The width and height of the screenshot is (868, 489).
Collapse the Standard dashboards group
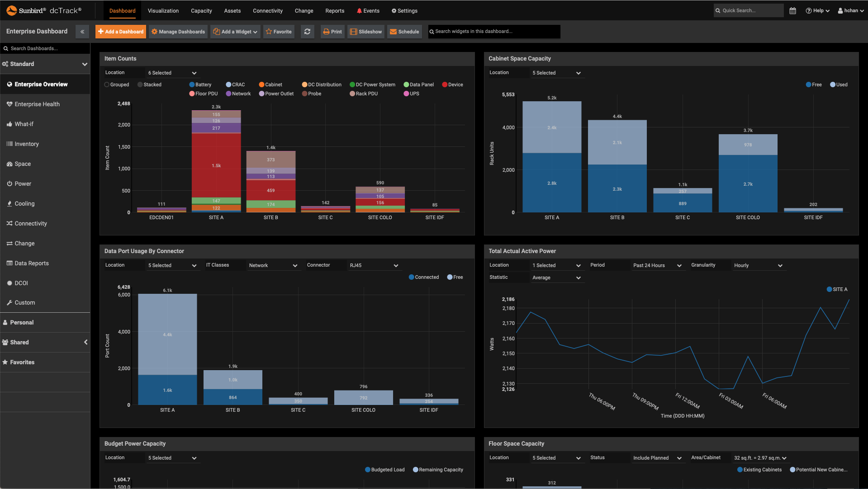(x=85, y=64)
